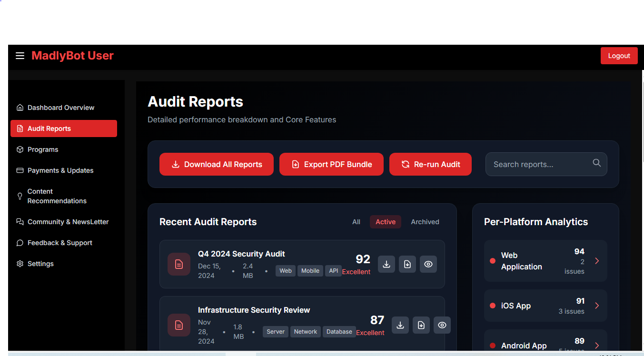The height and width of the screenshot is (356, 644).
Task: Click the Download All Reports button
Action: 217,164
